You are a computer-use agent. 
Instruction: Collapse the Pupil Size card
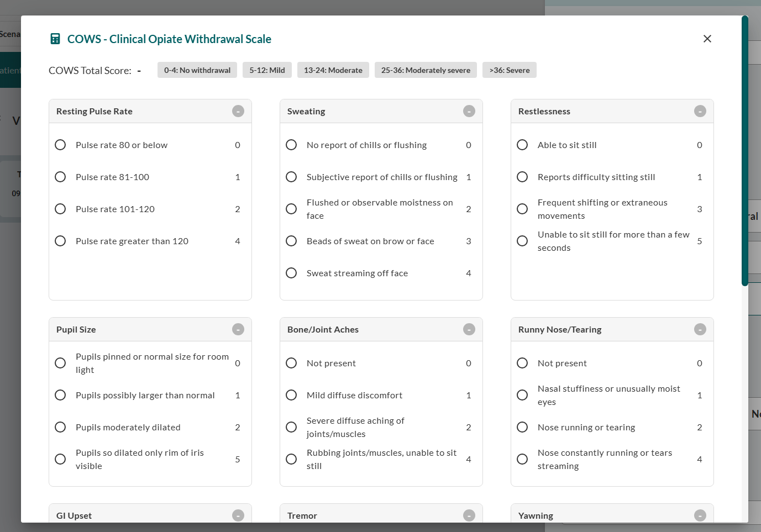point(238,329)
